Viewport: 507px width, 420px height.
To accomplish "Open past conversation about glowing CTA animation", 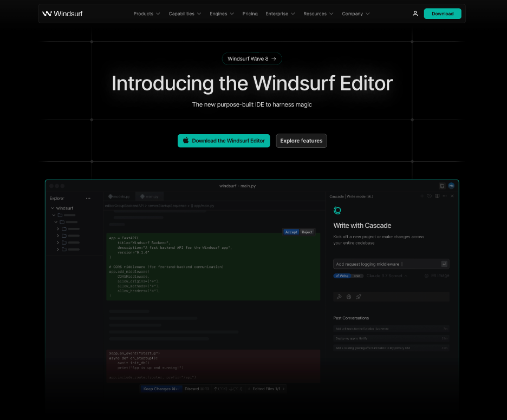I will pyautogui.click(x=391, y=348).
